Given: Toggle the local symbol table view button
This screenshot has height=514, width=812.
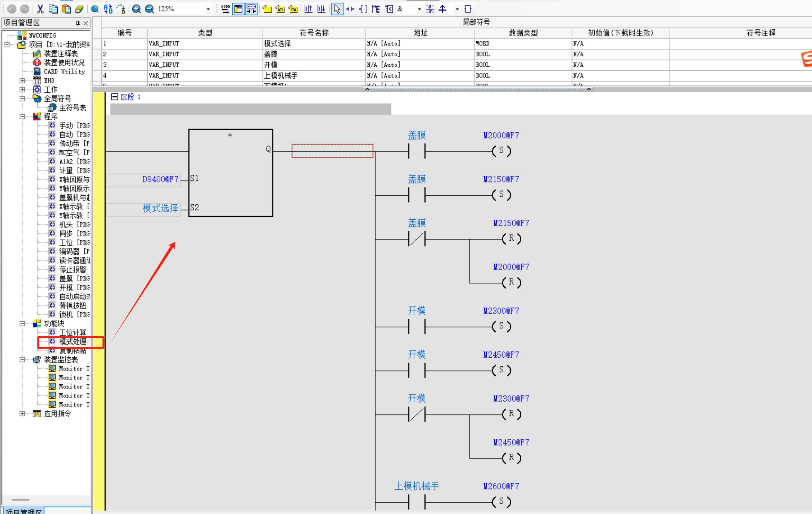Looking at the screenshot, I should (238, 9).
